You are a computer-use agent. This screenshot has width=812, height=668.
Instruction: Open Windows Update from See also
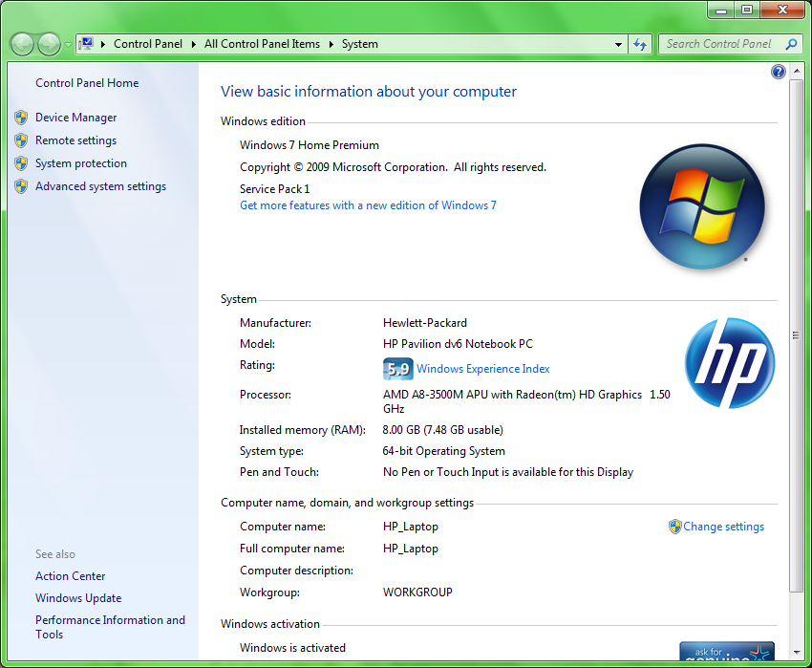tap(78, 598)
